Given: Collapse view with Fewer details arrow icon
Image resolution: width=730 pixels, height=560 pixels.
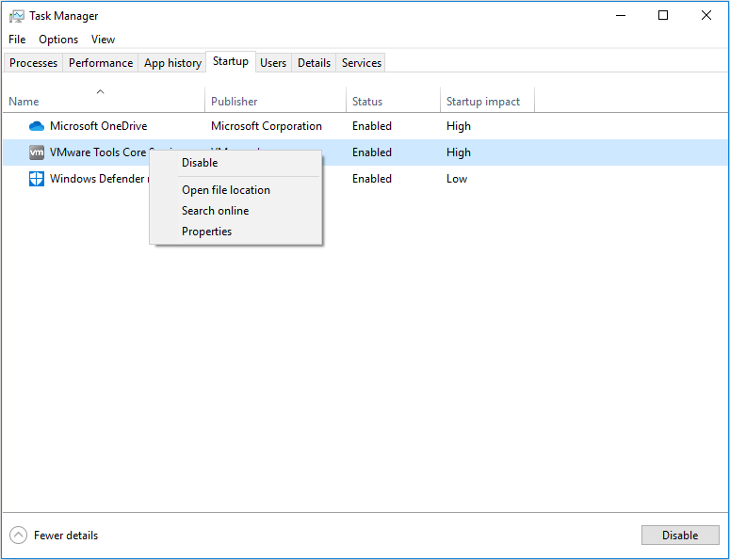Looking at the screenshot, I should pos(18,535).
